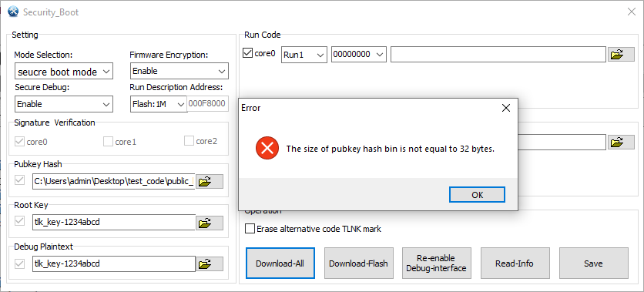644x292 pixels.
Task: Click the Debug Plaintext input field
Action: [114, 263]
